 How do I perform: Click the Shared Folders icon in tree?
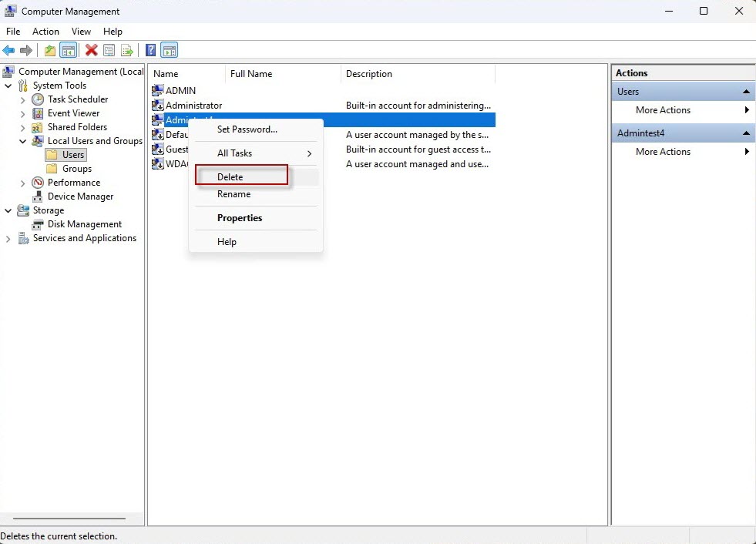pos(38,127)
